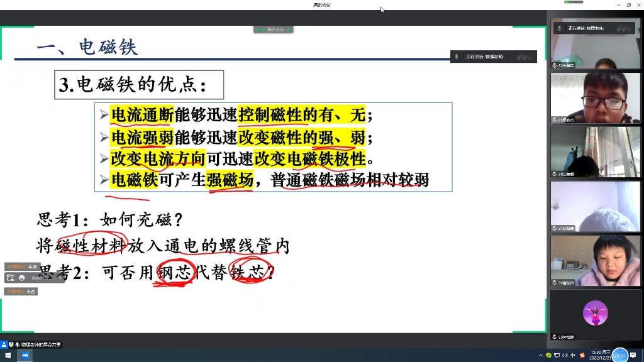Open the notification center icon in the taskbar

point(633,355)
